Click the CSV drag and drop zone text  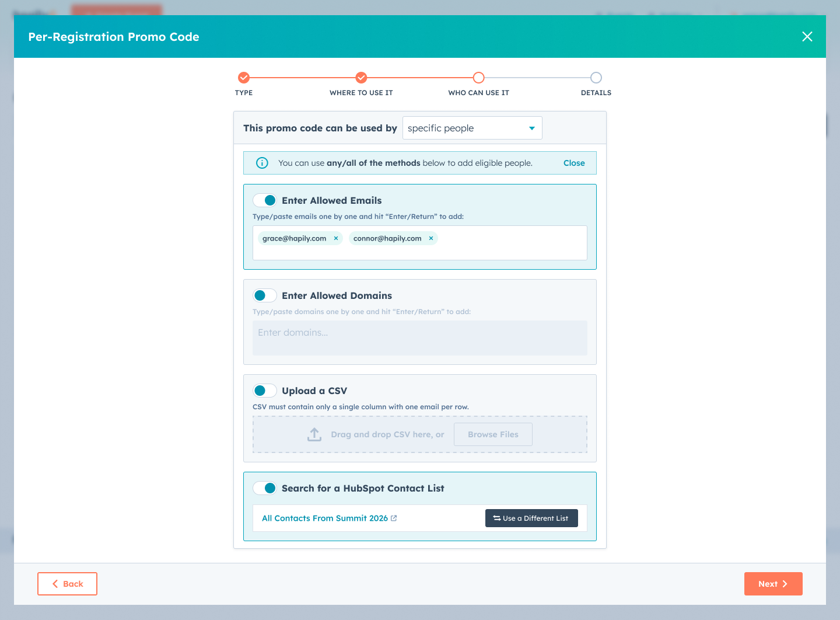coord(387,434)
